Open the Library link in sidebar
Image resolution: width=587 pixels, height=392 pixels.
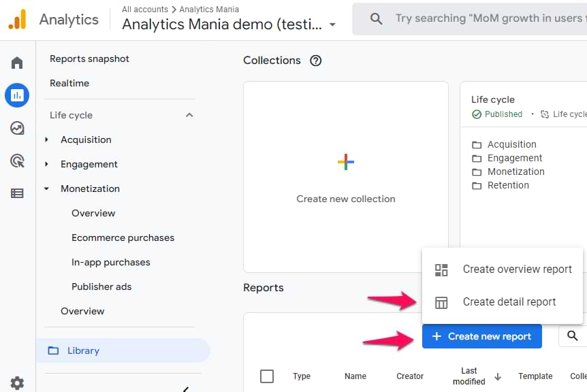[123, 350]
